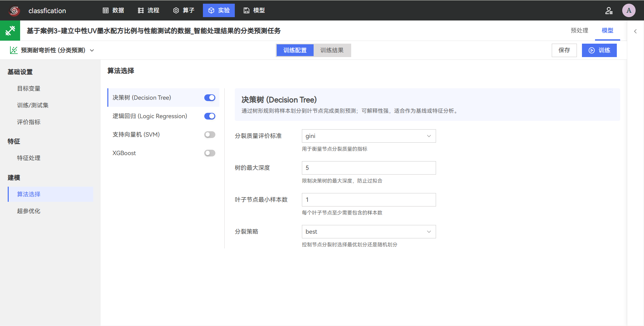
Task: Select the 决策树 (Decision Tree) algorithm row
Action: tap(163, 98)
